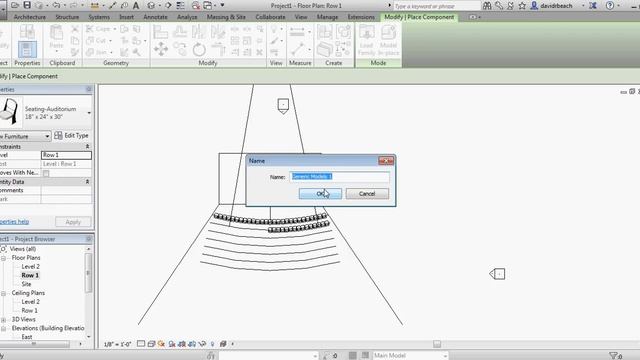Click the Save icon in quick access toolbar
This screenshot has height=360, width=640.
coord(27,5)
